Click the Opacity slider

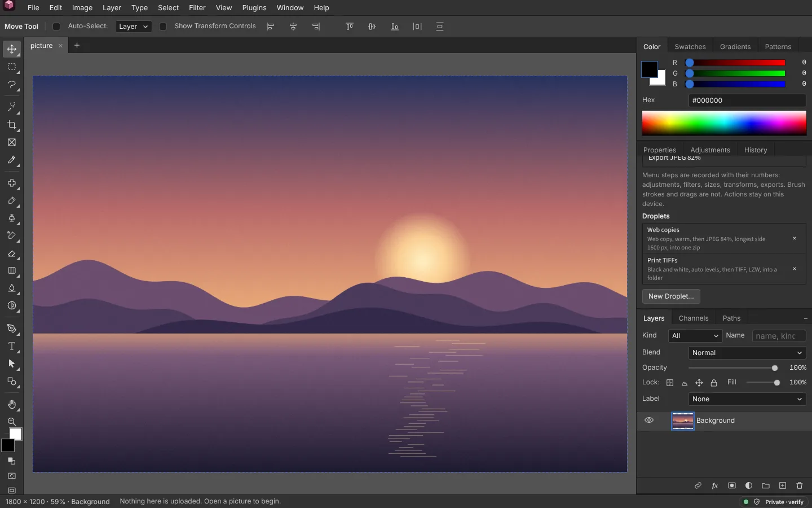[x=733, y=368]
